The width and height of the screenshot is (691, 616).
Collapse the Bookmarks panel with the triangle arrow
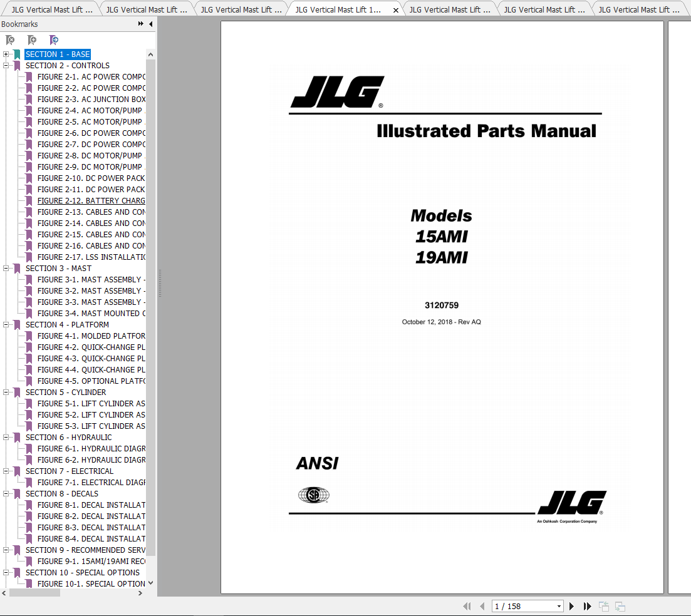[151, 24]
